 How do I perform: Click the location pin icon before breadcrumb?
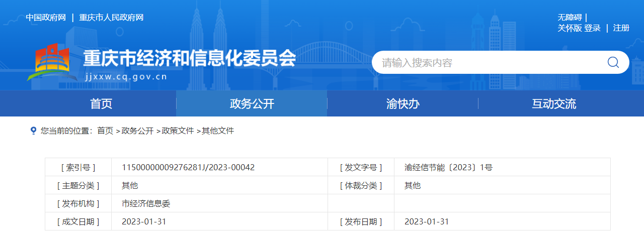(34, 131)
